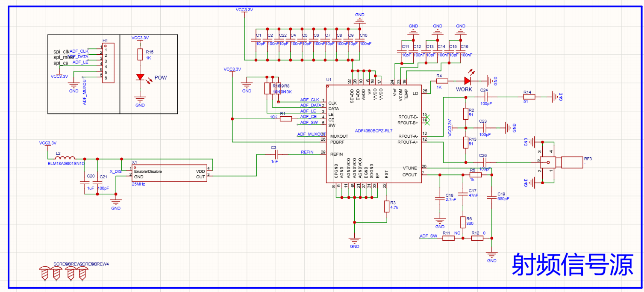644x292 pixels.
Task: Click the LD pin name on U1
Action: (415, 93)
